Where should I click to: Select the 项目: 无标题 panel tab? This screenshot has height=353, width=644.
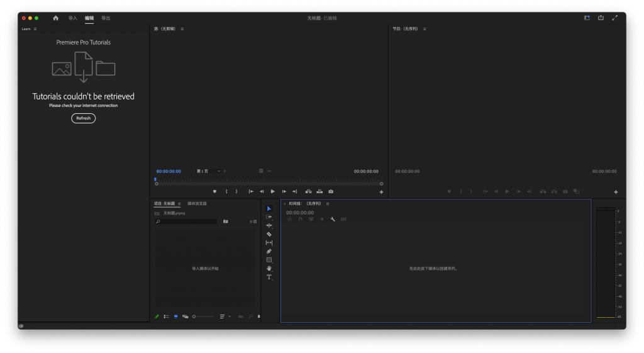(x=164, y=204)
